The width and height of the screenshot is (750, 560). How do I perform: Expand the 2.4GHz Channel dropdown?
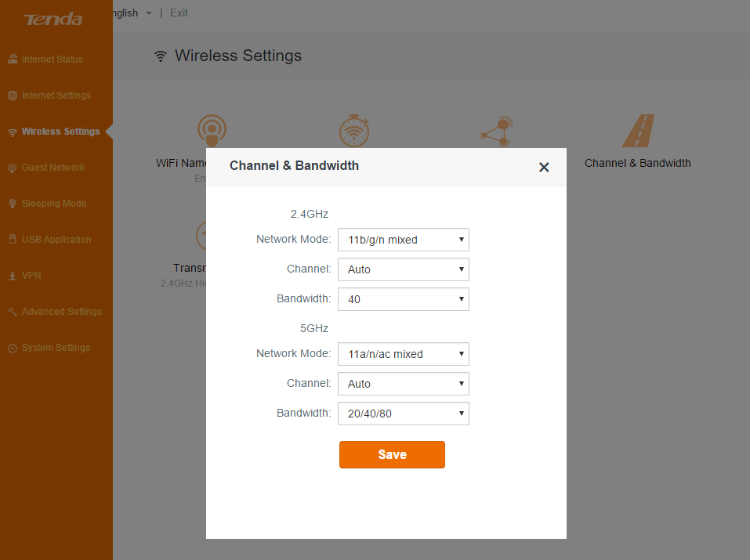(x=403, y=269)
